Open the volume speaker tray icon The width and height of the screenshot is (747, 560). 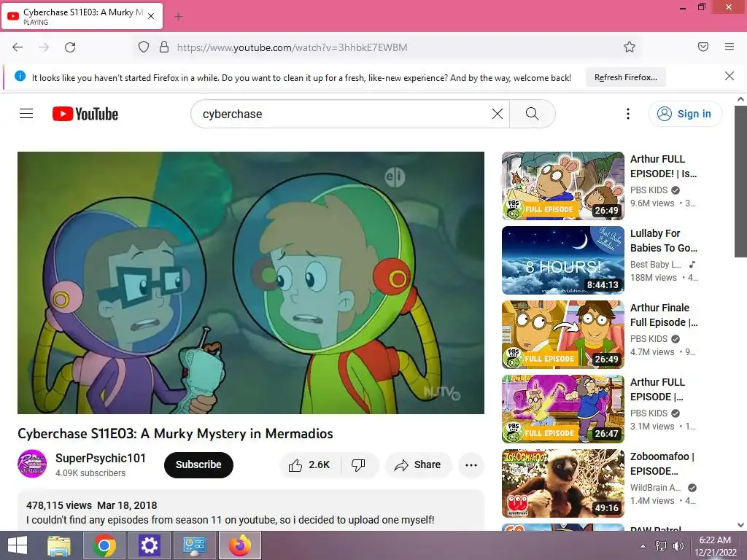coord(678,546)
